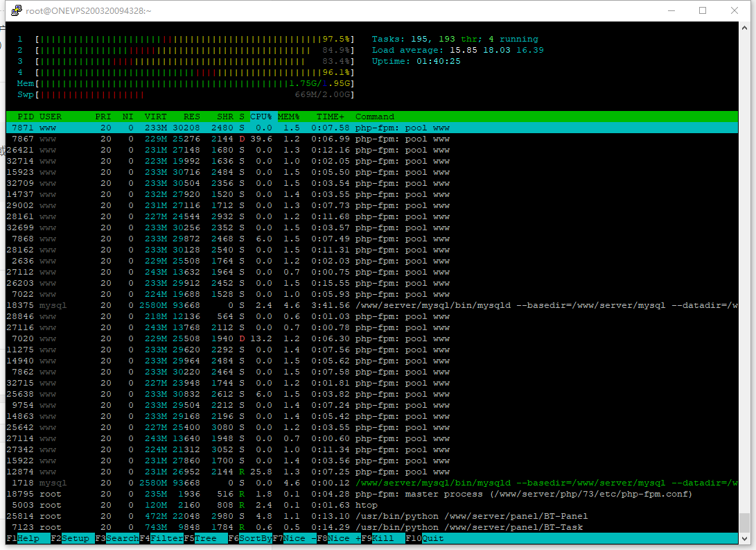Click the Swp usage meter bar

click(186, 94)
